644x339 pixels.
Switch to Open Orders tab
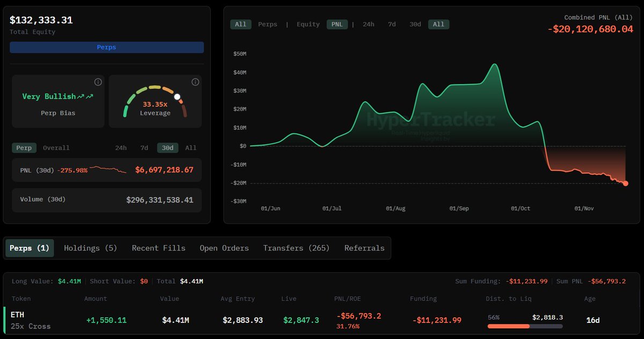pyautogui.click(x=224, y=248)
